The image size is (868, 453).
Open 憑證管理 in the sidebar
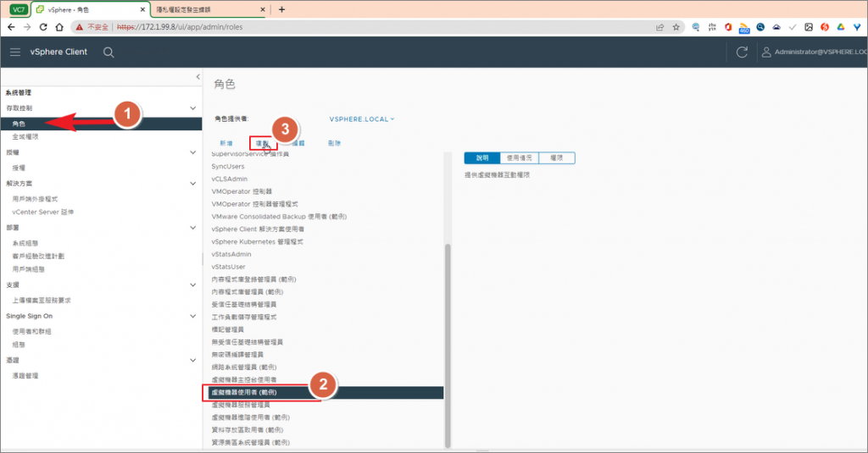[25, 376]
